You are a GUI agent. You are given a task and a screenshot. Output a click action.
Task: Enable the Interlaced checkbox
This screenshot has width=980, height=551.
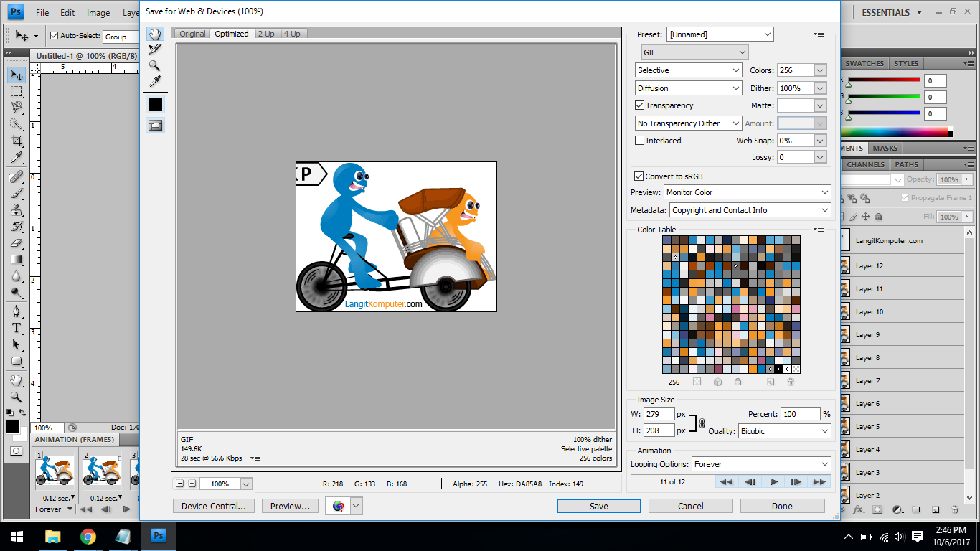click(639, 140)
